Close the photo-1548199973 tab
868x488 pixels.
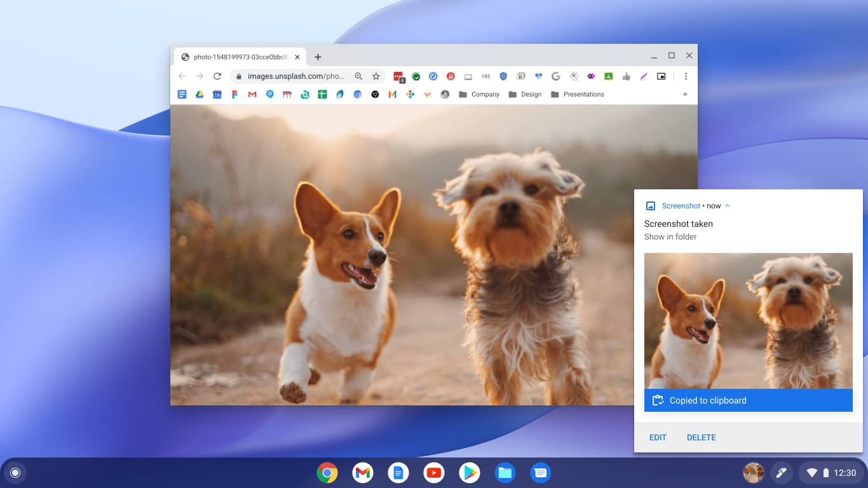click(297, 57)
